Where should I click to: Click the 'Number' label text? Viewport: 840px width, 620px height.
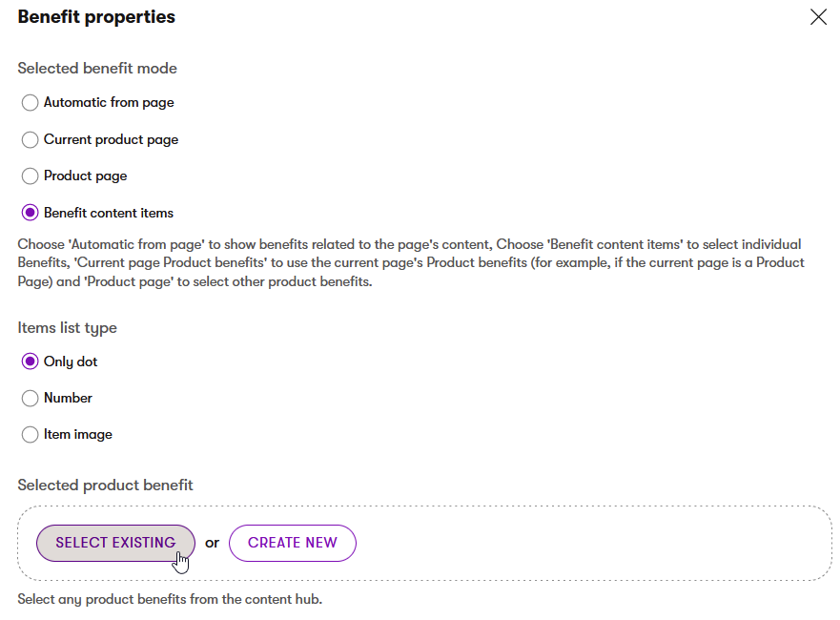point(68,398)
